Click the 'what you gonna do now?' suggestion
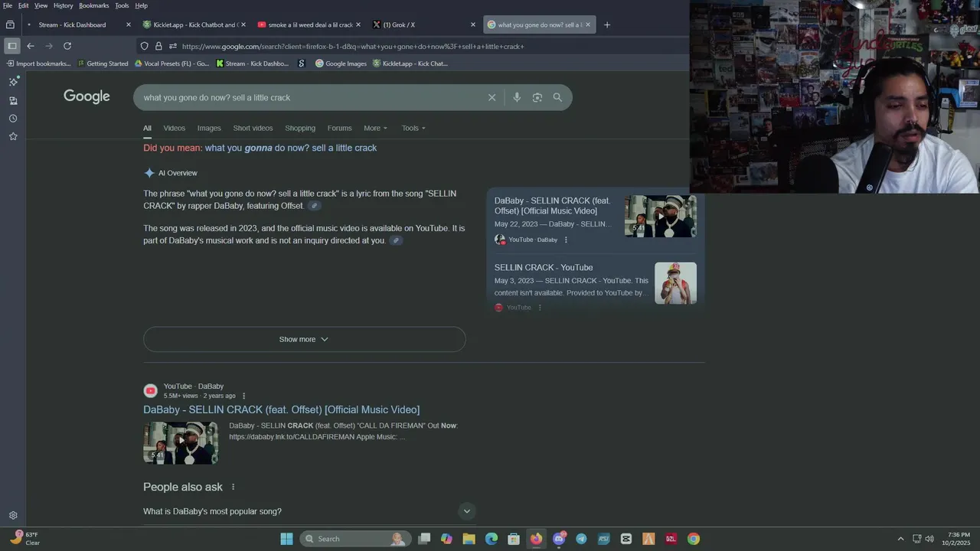The width and height of the screenshot is (980, 551). tap(291, 148)
